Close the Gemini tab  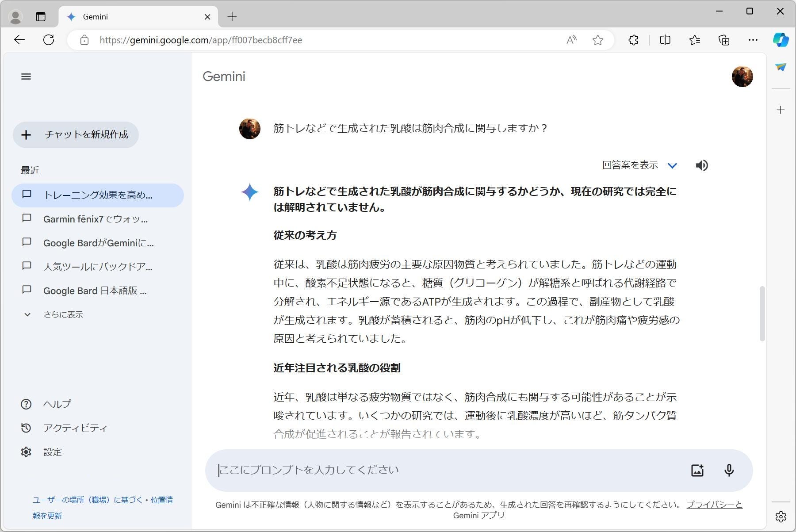click(207, 17)
